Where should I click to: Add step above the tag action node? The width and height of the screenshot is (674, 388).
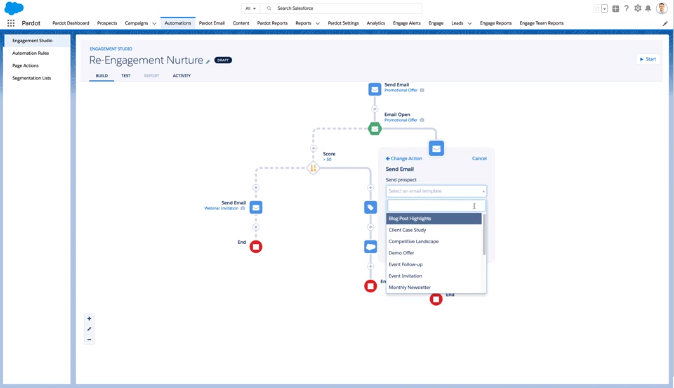pos(371,188)
